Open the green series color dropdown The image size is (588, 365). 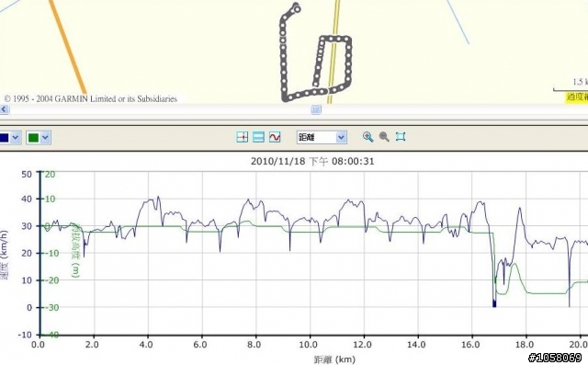45,138
